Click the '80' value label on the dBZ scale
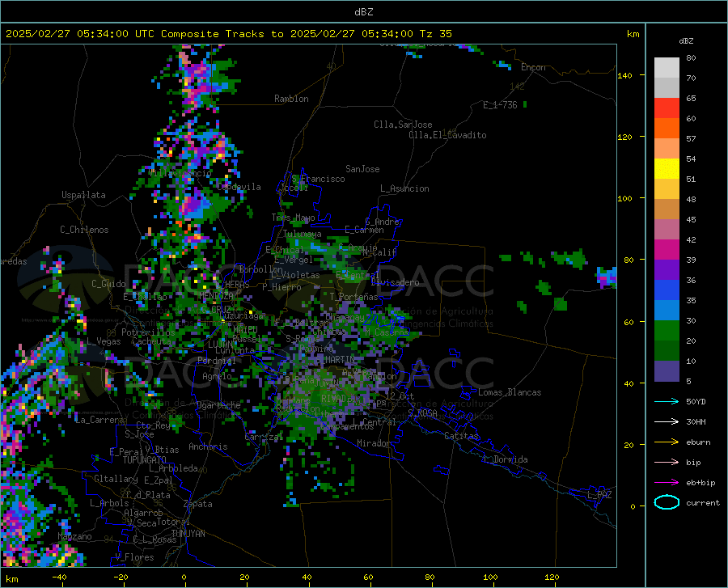 coord(691,57)
